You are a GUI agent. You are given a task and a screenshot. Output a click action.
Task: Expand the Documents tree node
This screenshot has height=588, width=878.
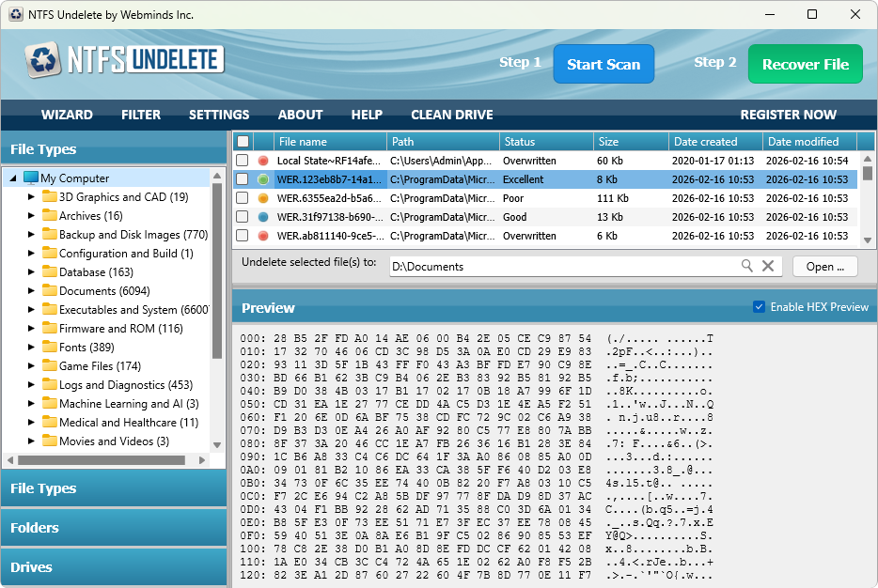tap(31, 290)
